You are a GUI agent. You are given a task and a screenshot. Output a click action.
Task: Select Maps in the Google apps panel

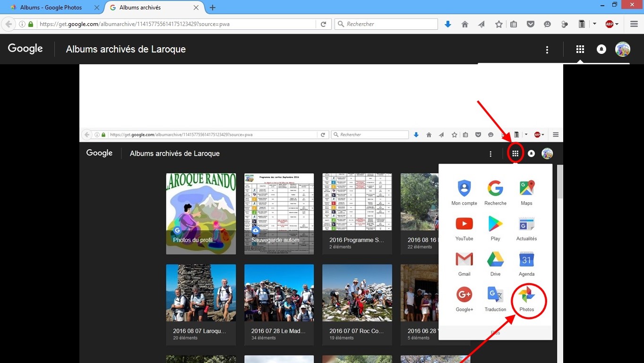526,192
